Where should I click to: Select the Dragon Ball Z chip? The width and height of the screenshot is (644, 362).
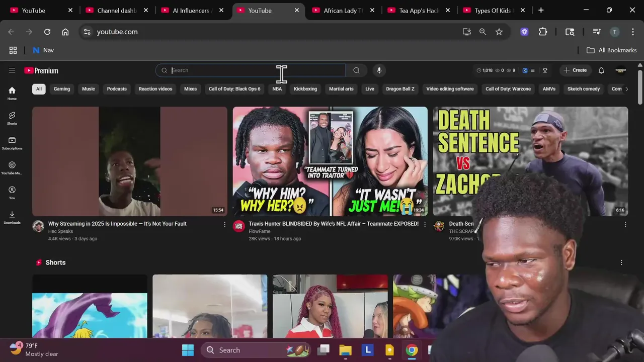click(400, 89)
